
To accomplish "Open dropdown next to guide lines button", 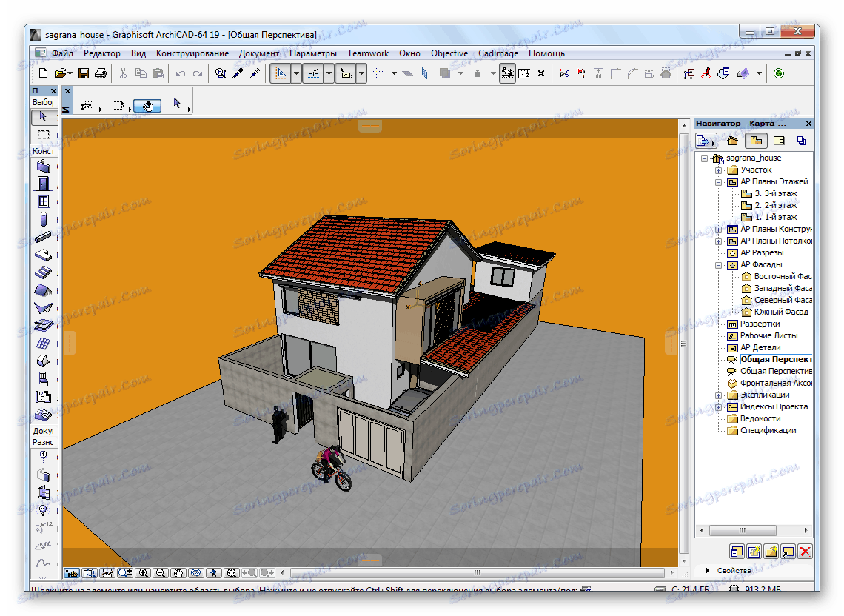I will pos(296,73).
